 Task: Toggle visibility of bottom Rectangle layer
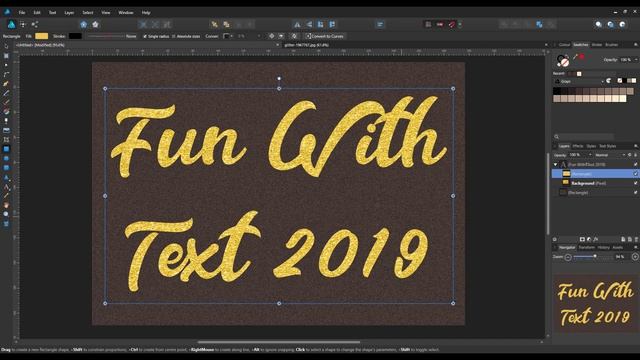pyautogui.click(x=636, y=192)
